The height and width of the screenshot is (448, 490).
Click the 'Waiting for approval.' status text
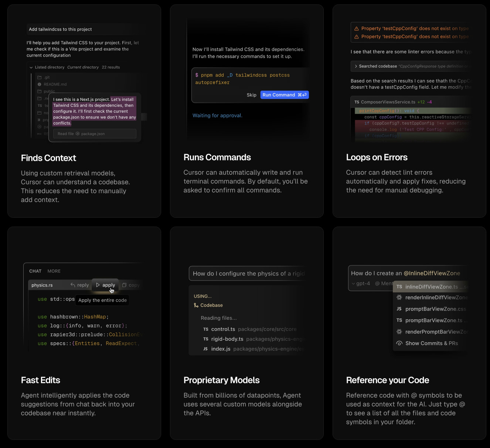[x=217, y=116]
